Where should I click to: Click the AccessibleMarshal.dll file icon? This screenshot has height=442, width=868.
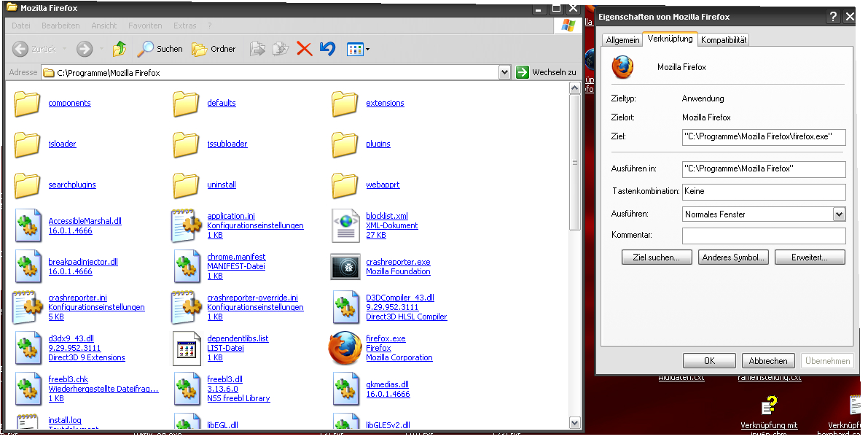click(x=28, y=226)
